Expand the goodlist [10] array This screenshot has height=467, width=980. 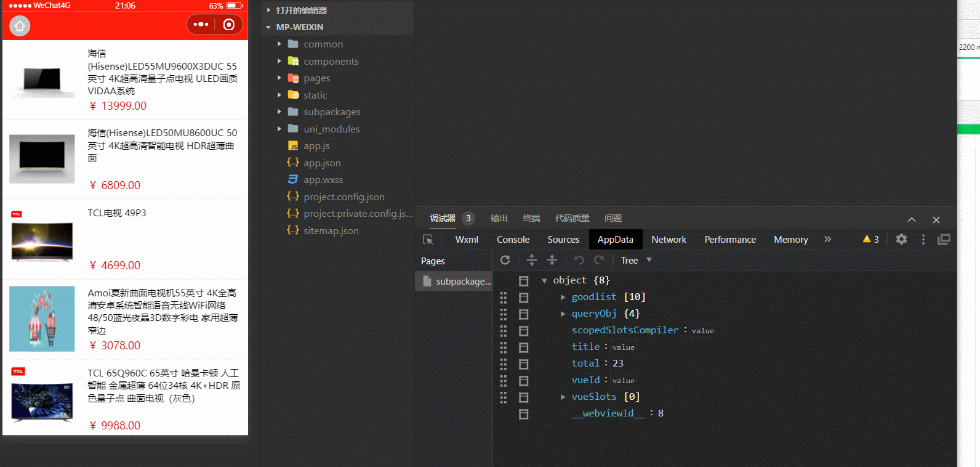click(563, 297)
